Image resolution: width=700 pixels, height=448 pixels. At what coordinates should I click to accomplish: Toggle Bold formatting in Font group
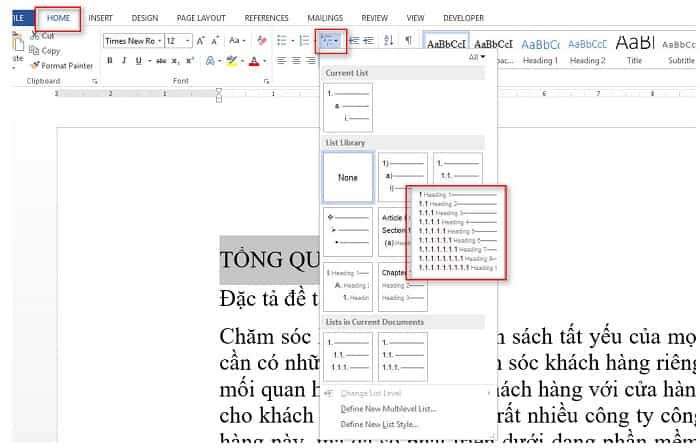point(110,61)
